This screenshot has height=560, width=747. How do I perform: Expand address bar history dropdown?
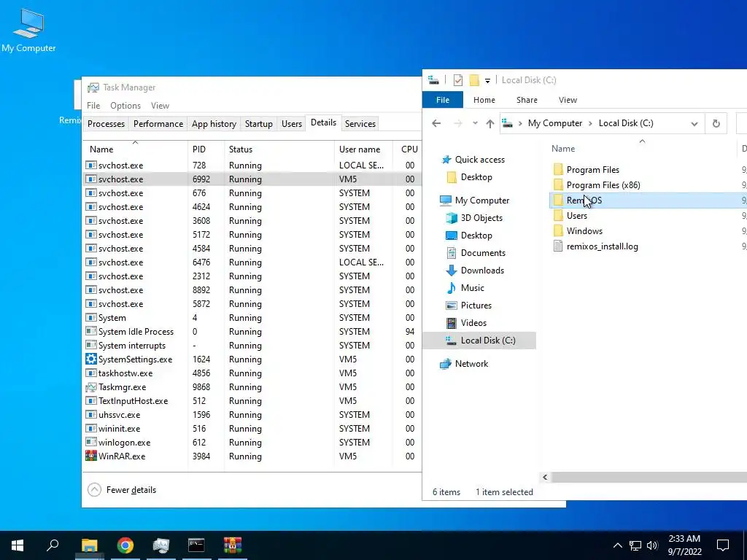(694, 123)
